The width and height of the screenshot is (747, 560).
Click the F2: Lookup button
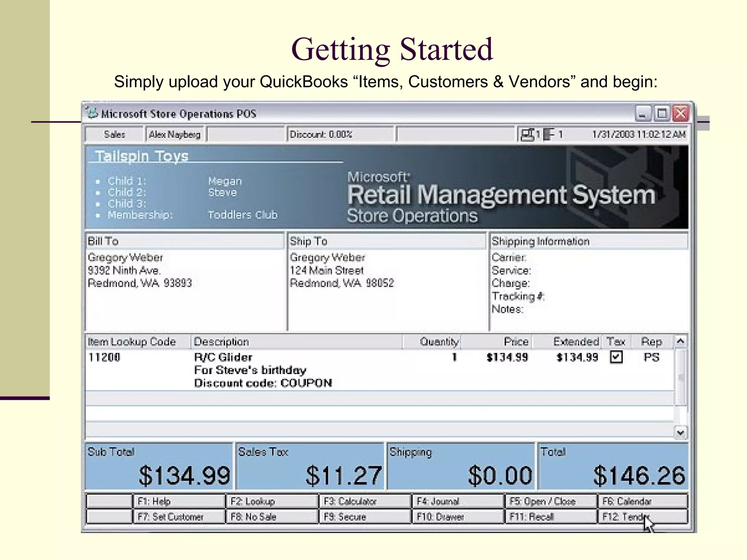coord(272,501)
